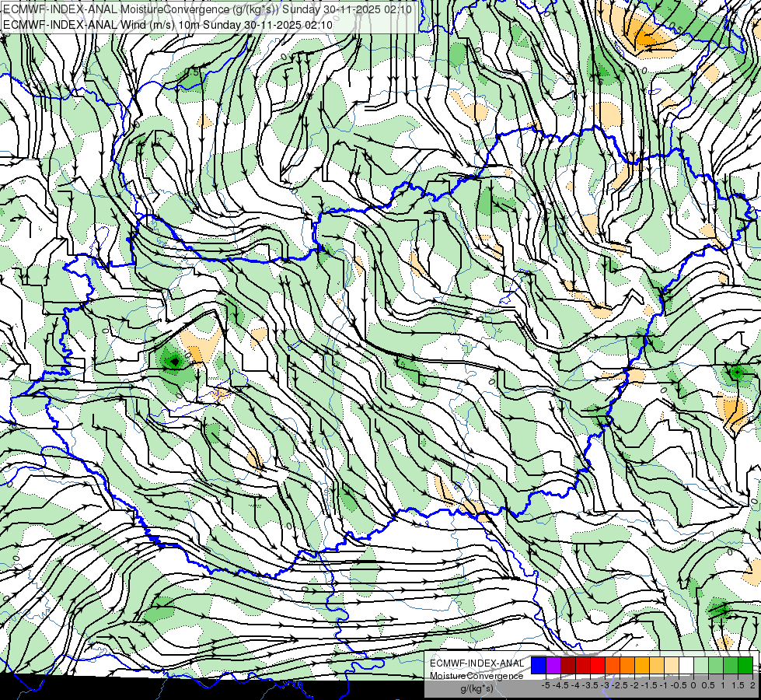Click the MoistureConvergence label in the legend

476,676
